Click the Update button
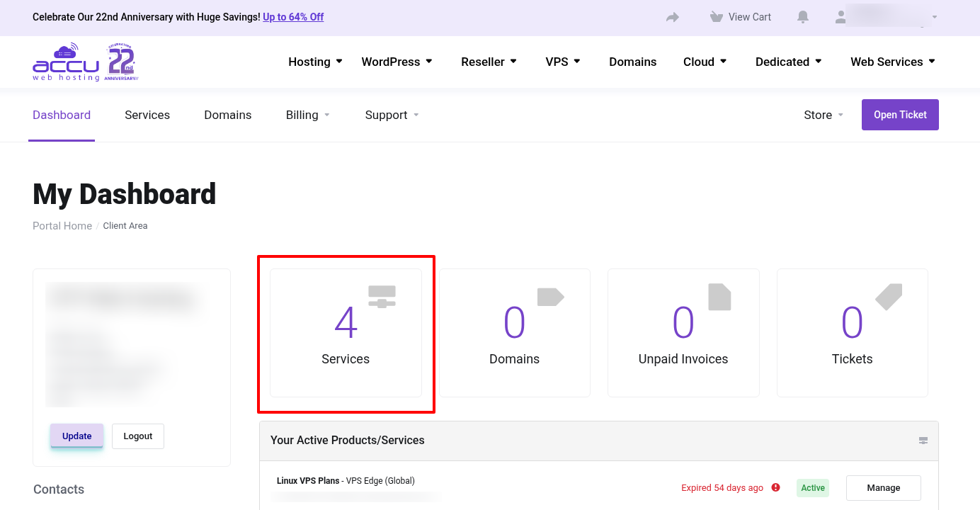The height and width of the screenshot is (510, 980). point(77,436)
